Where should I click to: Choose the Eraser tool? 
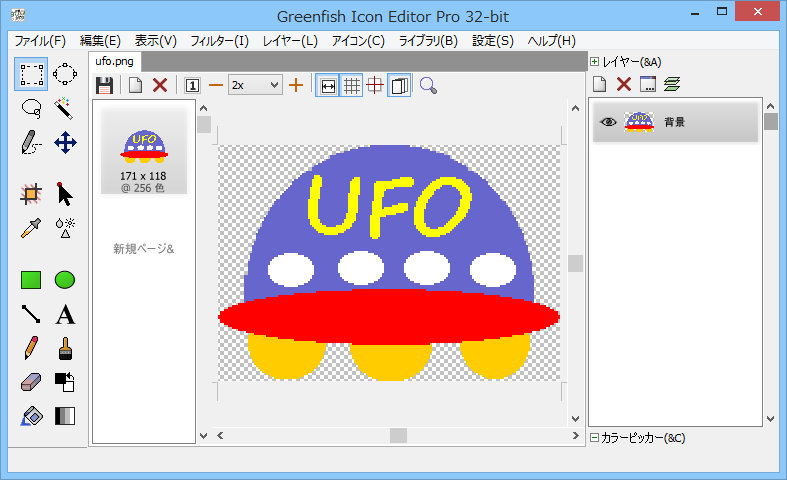pyautogui.click(x=31, y=382)
